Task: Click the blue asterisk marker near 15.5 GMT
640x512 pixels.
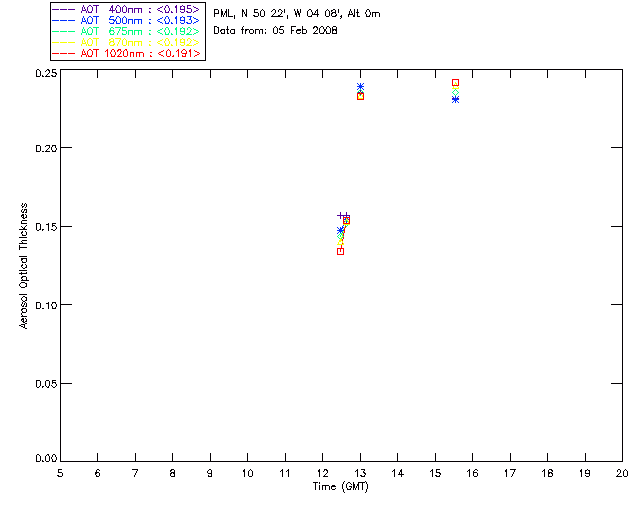Action: pos(456,99)
